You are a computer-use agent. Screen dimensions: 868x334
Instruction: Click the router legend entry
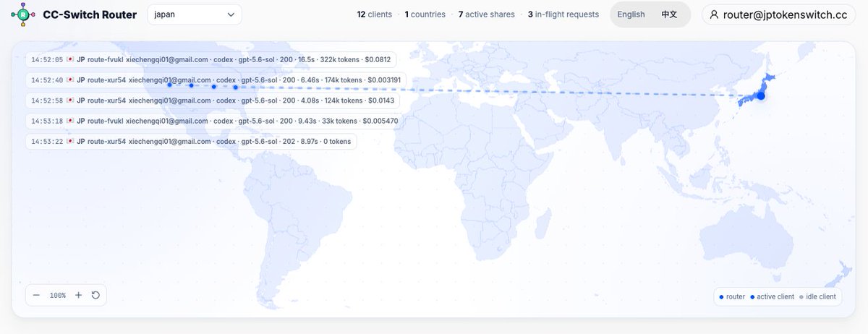pos(733,296)
